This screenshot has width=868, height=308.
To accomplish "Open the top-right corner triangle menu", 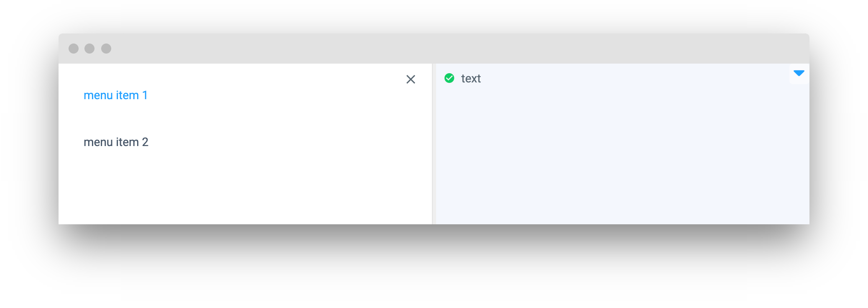I will point(799,74).
